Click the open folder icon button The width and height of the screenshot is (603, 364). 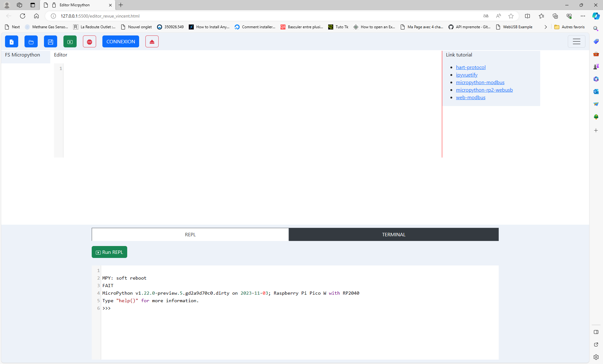[x=31, y=42]
